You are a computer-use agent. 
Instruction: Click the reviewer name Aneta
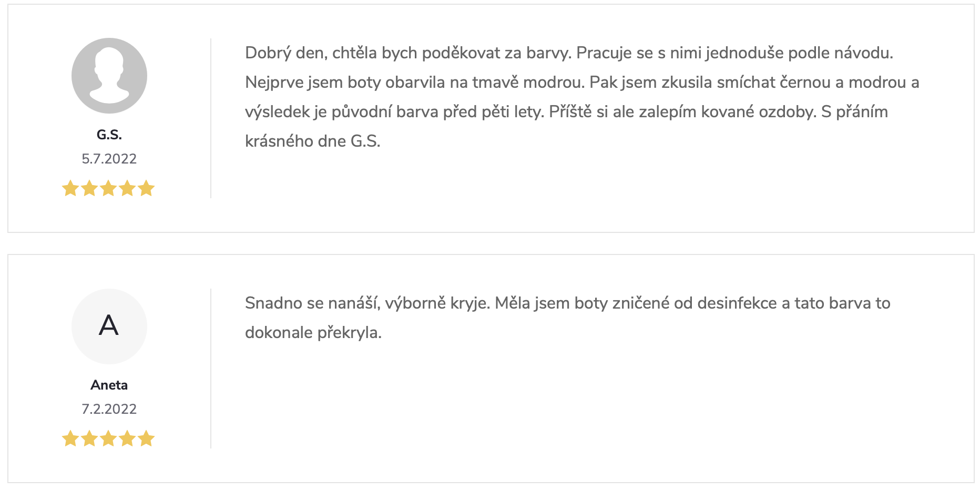point(109,385)
